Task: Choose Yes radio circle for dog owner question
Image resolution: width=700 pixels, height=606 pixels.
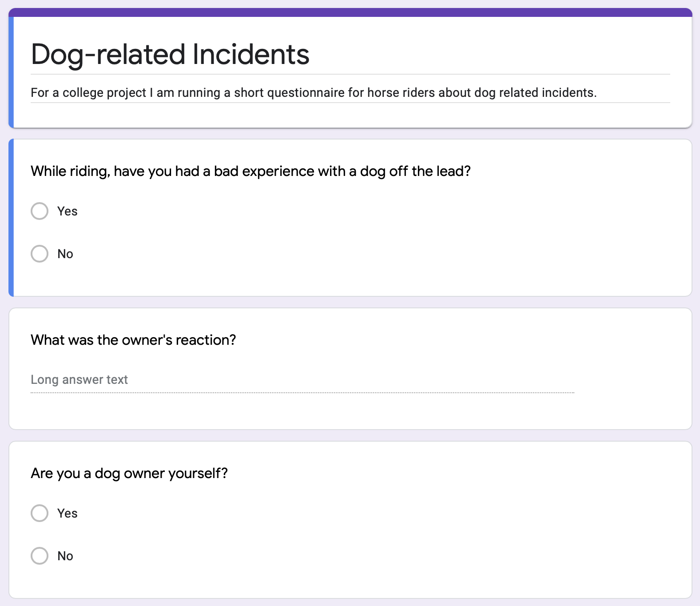Action: coord(40,513)
